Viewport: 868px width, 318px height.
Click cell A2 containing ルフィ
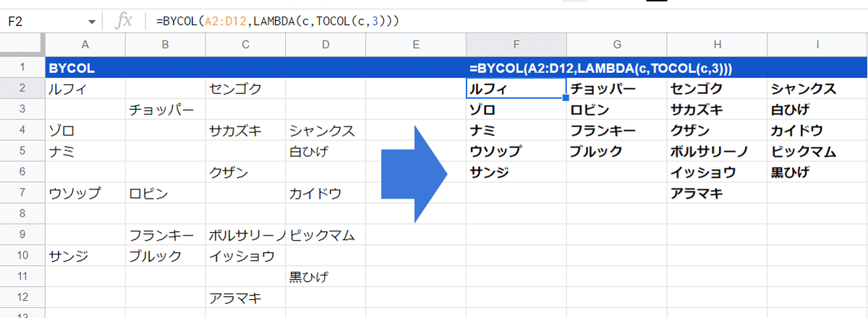85,90
